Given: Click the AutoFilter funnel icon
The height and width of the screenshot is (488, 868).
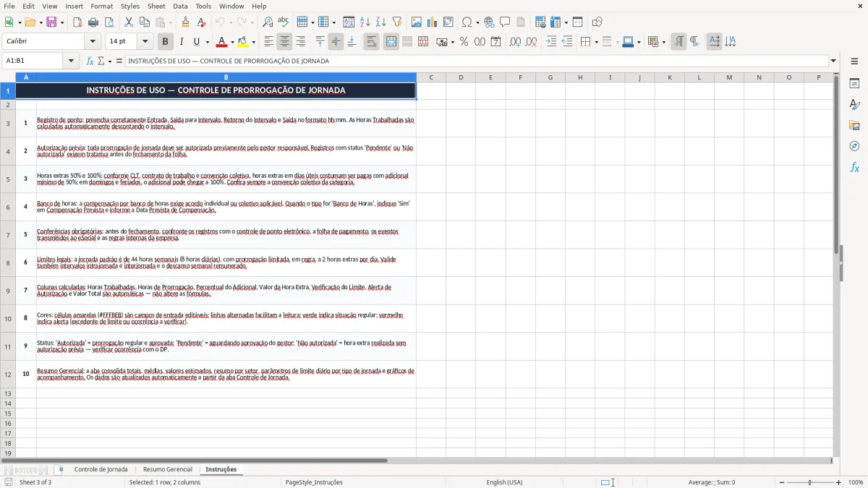Looking at the screenshot, I should point(396,22).
